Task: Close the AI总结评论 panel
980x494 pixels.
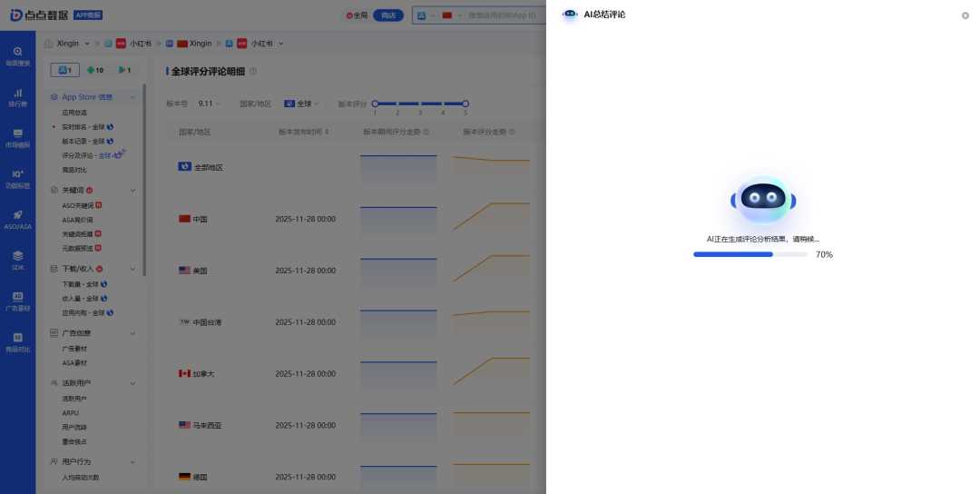Action: coord(965,15)
